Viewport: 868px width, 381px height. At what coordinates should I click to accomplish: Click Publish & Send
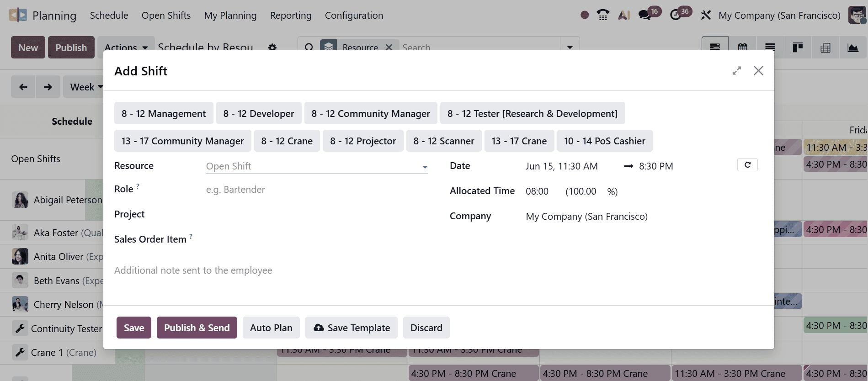click(x=197, y=328)
